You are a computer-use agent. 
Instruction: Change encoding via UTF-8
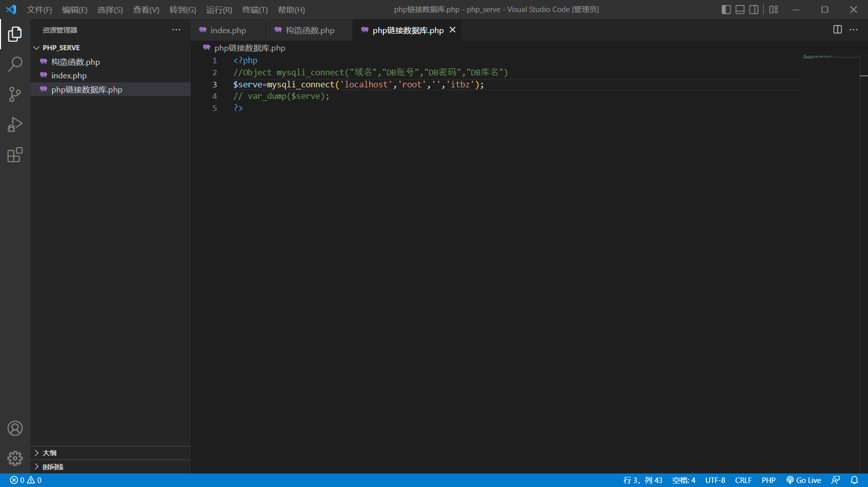coord(715,480)
